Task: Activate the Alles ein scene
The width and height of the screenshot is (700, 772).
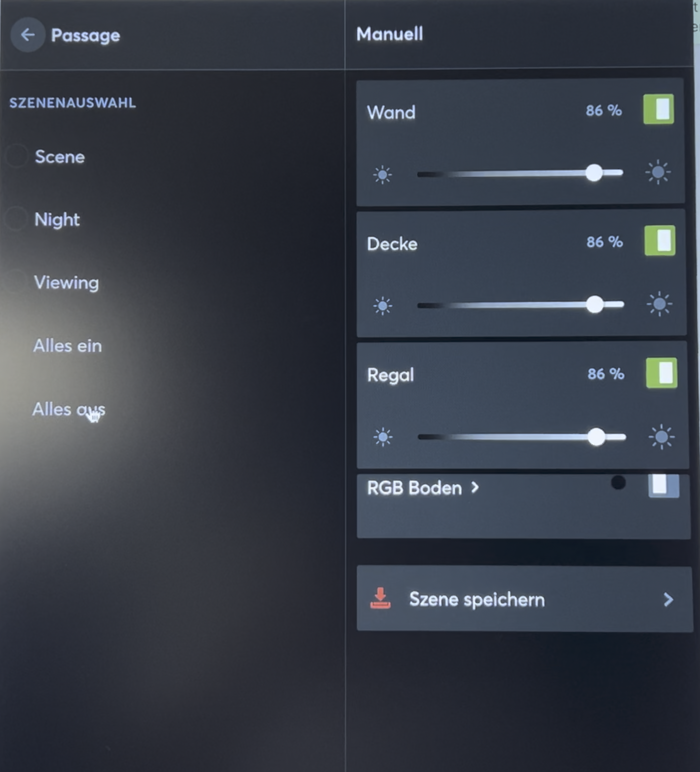Action: click(68, 346)
